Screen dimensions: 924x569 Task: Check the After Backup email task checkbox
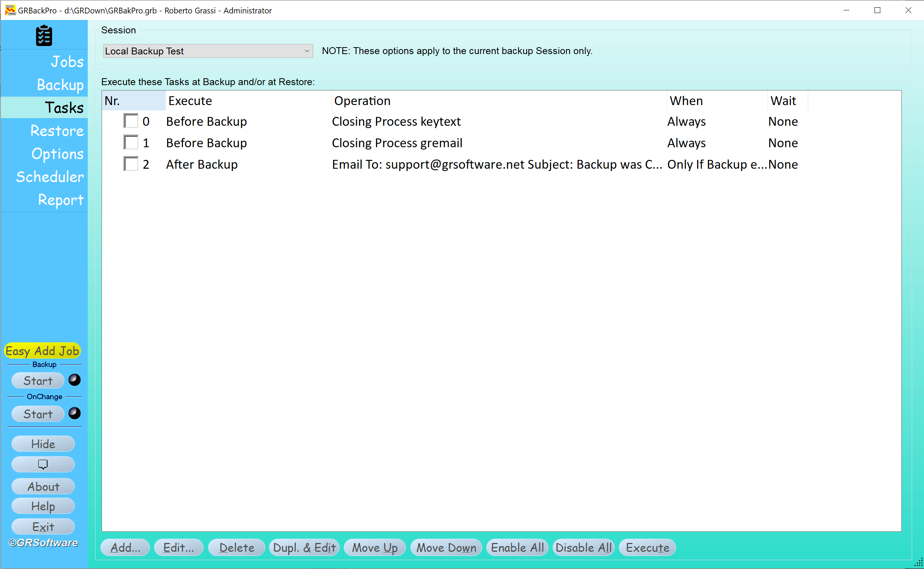(x=131, y=164)
